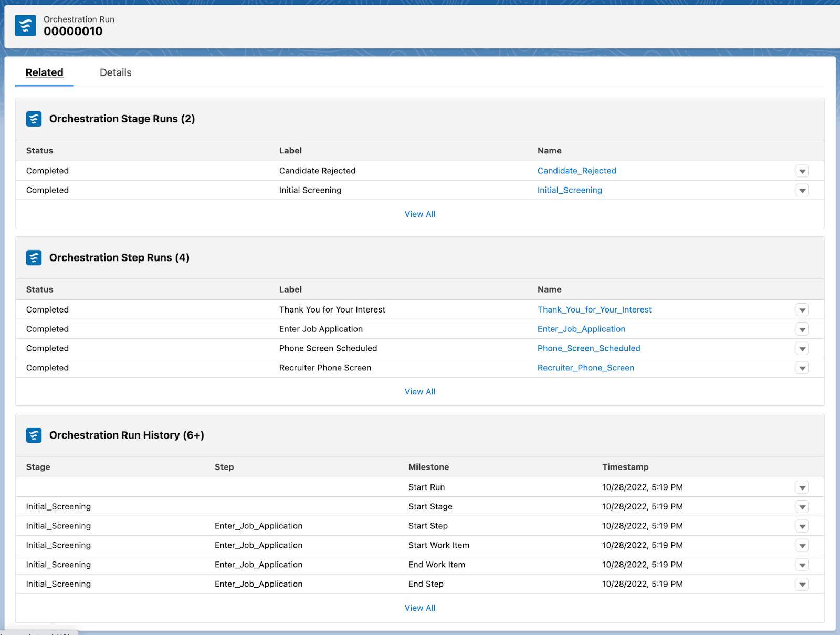
Task: Open the Thank_You_for_Your_Interest step link
Action: pos(594,310)
